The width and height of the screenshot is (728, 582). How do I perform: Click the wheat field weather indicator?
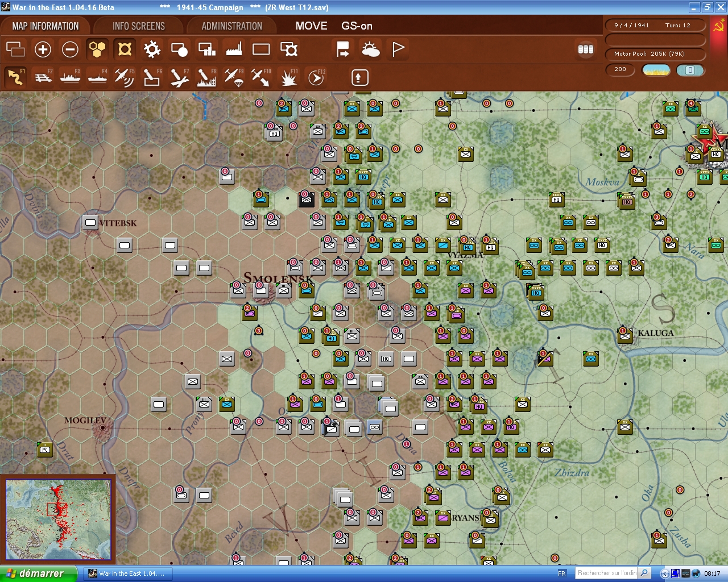pos(656,70)
